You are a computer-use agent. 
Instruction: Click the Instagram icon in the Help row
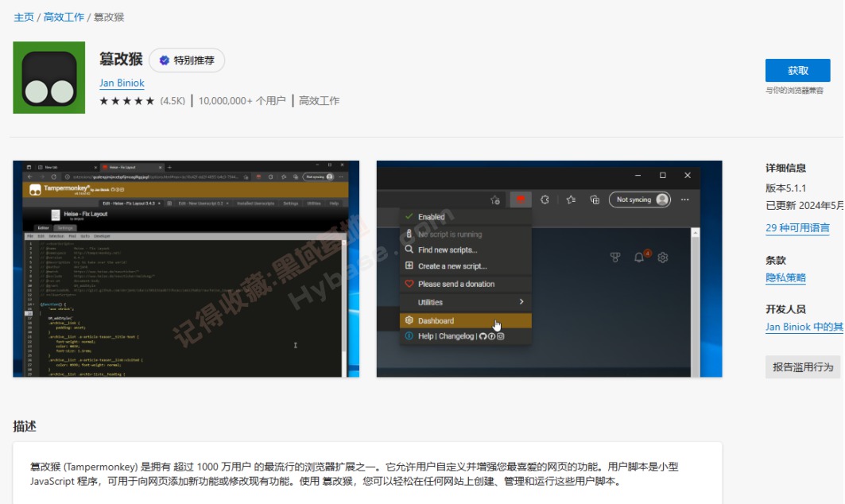click(x=501, y=336)
